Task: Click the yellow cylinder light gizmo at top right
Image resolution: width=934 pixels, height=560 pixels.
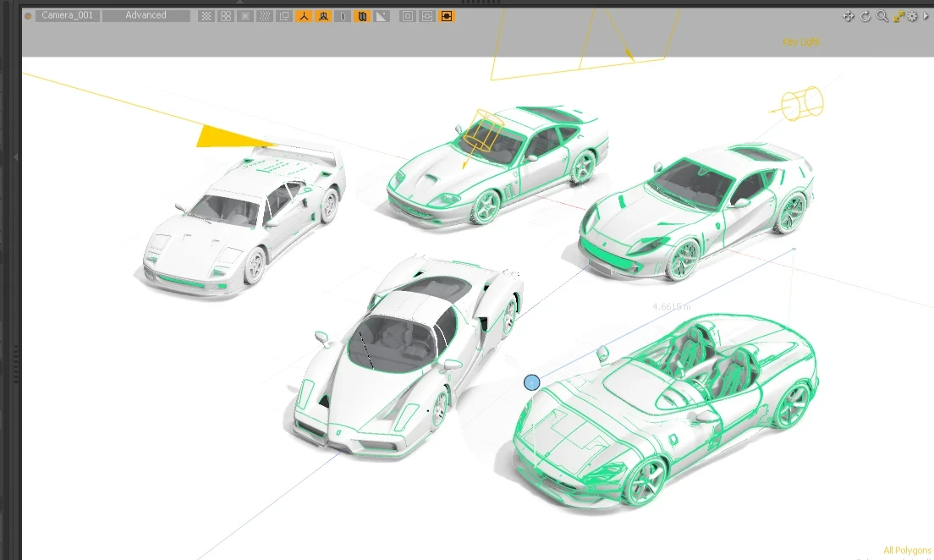Action: click(x=802, y=104)
